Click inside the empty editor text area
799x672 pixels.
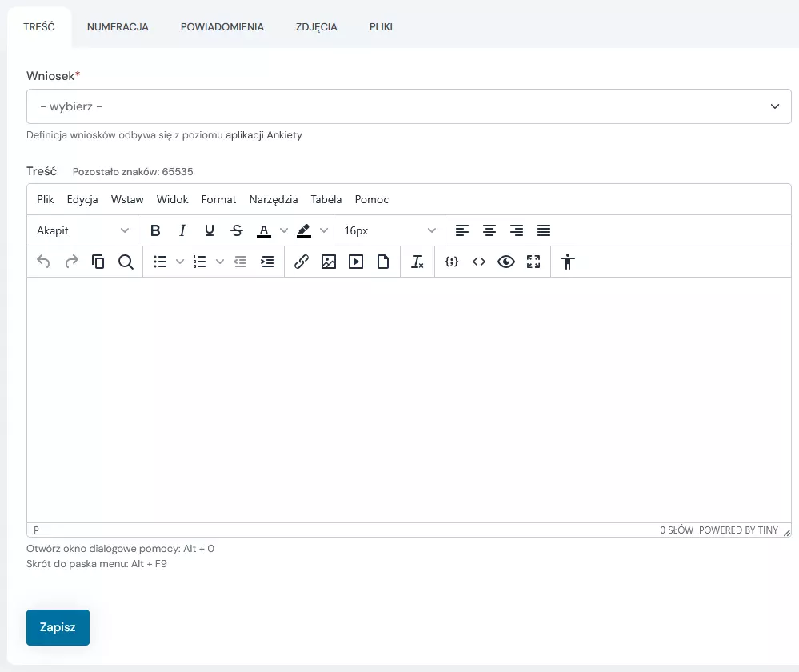point(409,400)
